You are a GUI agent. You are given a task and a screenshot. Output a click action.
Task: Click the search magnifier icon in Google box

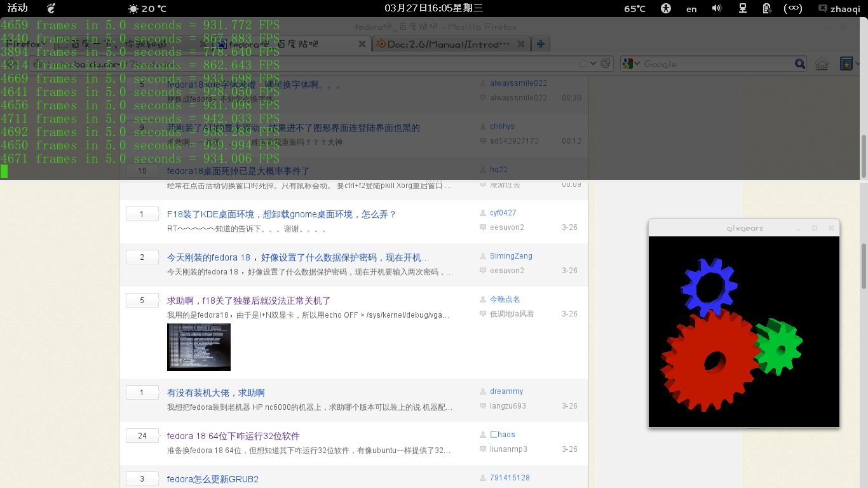point(800,64)
